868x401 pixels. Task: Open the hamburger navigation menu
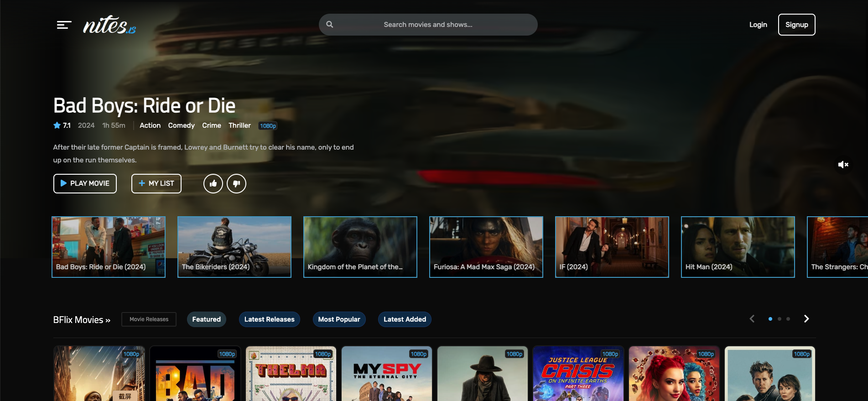(x=64, y=25)
